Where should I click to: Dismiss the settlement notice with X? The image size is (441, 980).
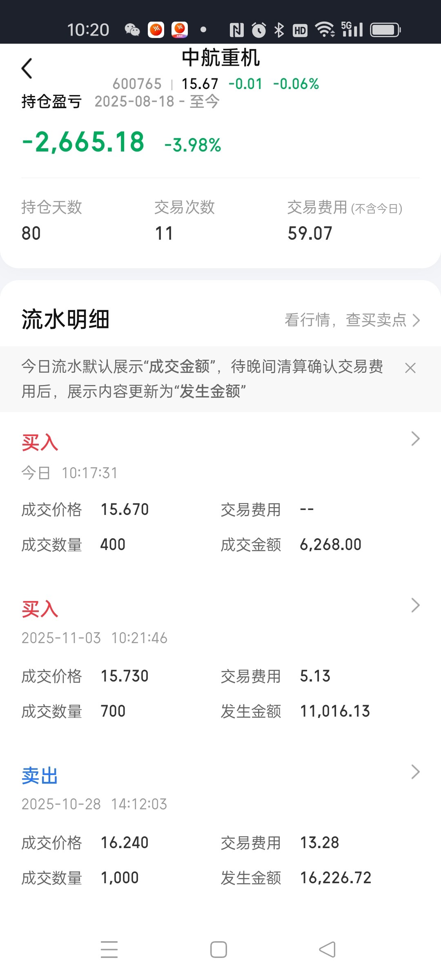pos(410,368)
